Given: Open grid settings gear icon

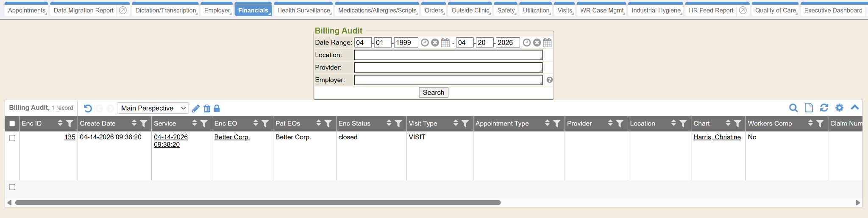Looking at the screenshot, I should 839,108.
